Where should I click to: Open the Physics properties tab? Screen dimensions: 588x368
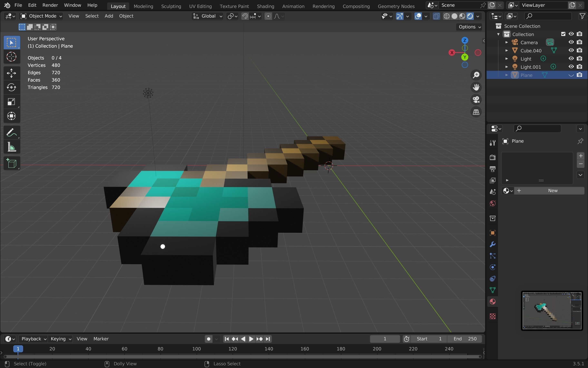coord(492,267)
